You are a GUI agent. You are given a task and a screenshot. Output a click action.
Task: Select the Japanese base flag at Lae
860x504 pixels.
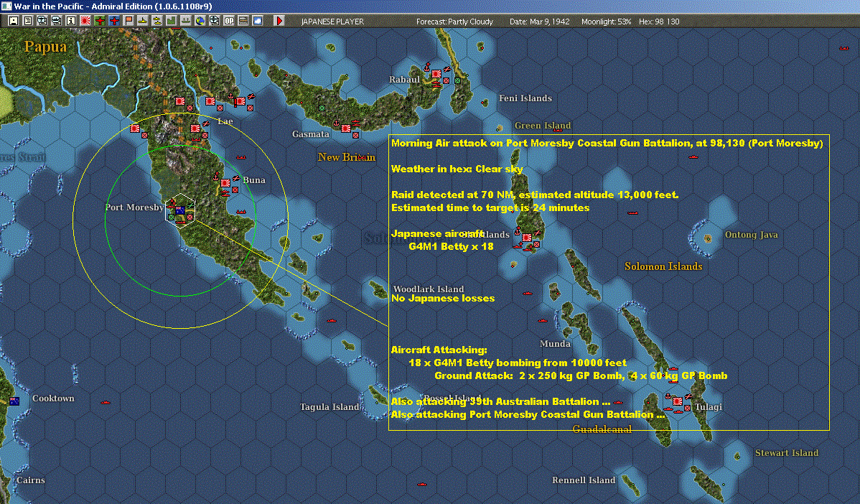(x=240, y=101)
